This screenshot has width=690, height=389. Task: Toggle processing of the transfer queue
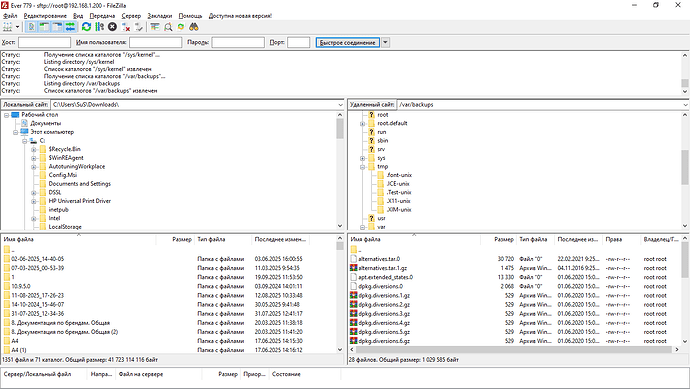(x=99, y=27)
